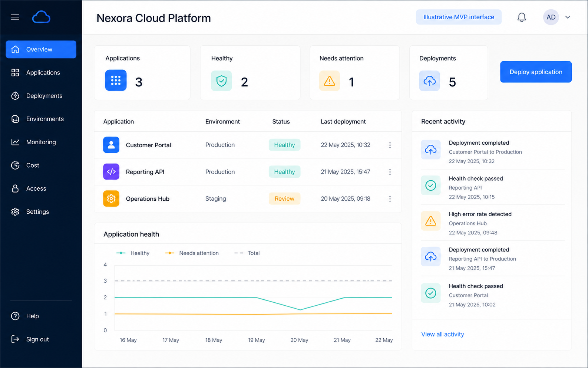Click the Reporting API code icon

pyautogui.click(x=111, y=172)
